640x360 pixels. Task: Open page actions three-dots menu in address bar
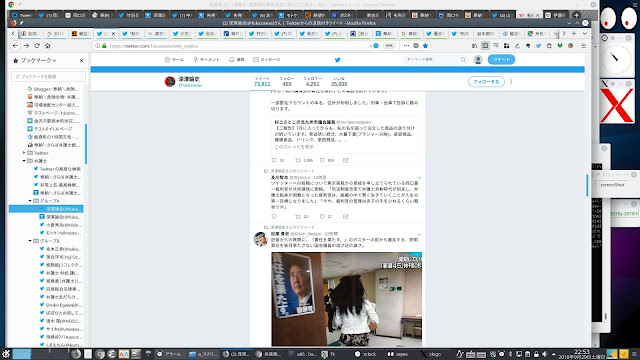pos(406,46)
